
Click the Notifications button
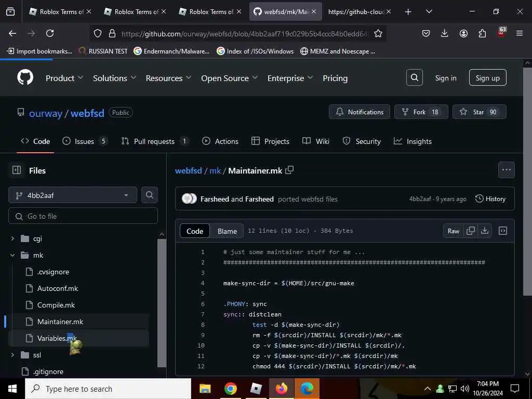[360, 112]
